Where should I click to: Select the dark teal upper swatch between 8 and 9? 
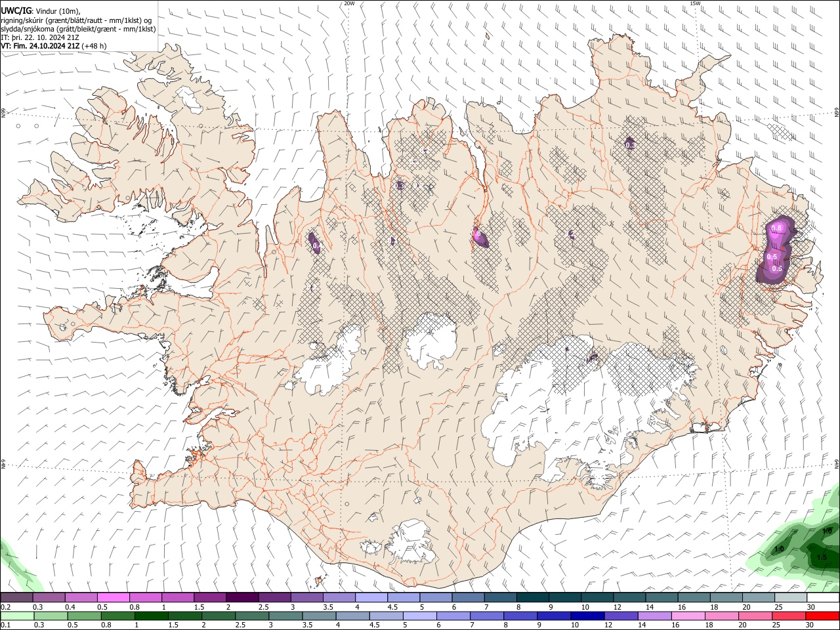tap(532, 597)
